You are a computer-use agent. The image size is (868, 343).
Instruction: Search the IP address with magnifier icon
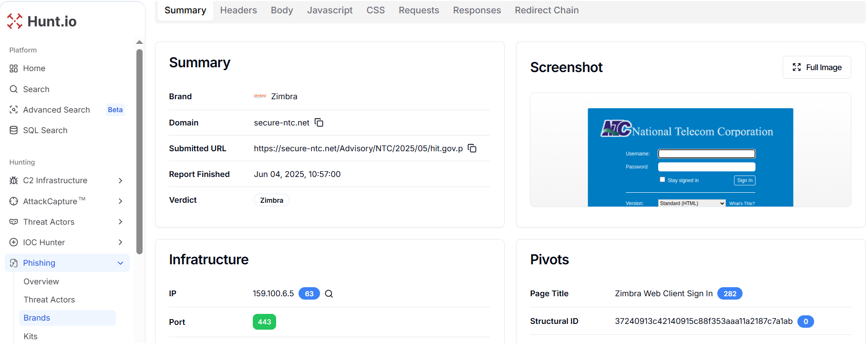(x=329, y=294)
